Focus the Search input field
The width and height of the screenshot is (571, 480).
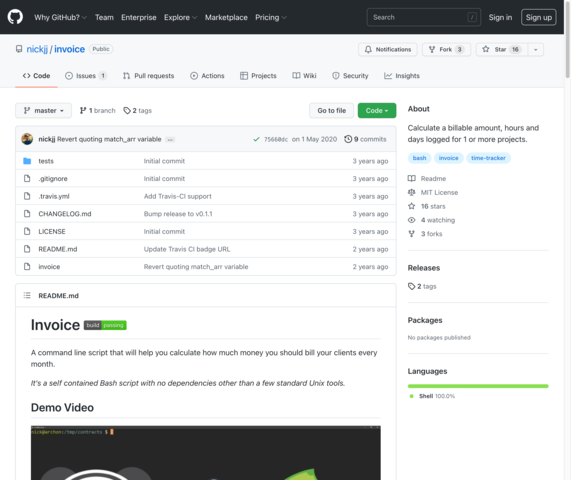pyautogui.click(x=424, y=17)
